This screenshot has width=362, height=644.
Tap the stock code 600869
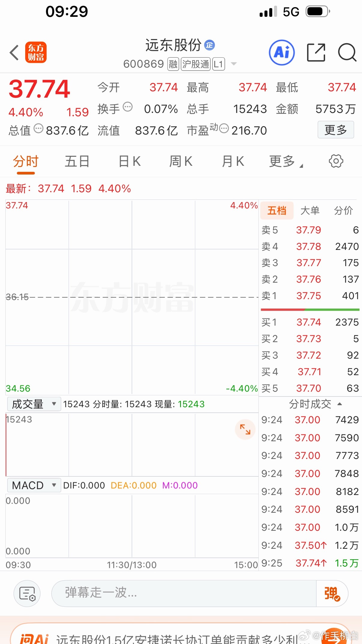[x=143, y=64]
